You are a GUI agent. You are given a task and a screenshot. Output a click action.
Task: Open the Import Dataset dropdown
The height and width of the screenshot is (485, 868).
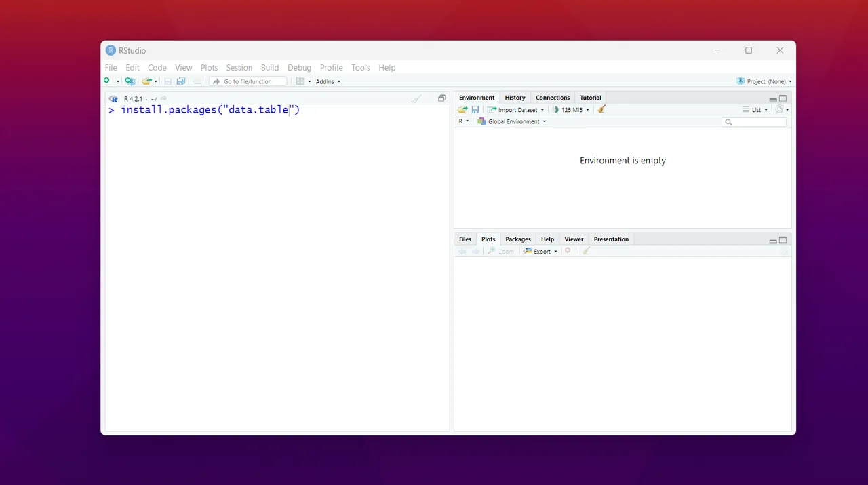point(516,109)
